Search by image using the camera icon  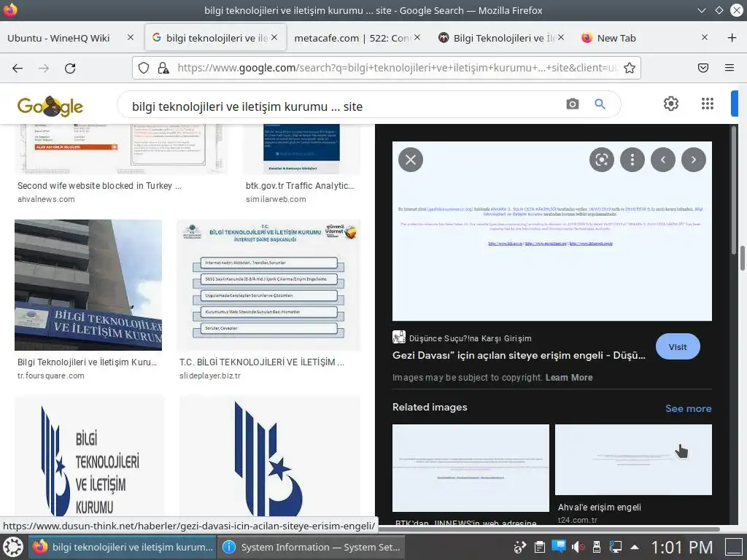coord(573,104)
